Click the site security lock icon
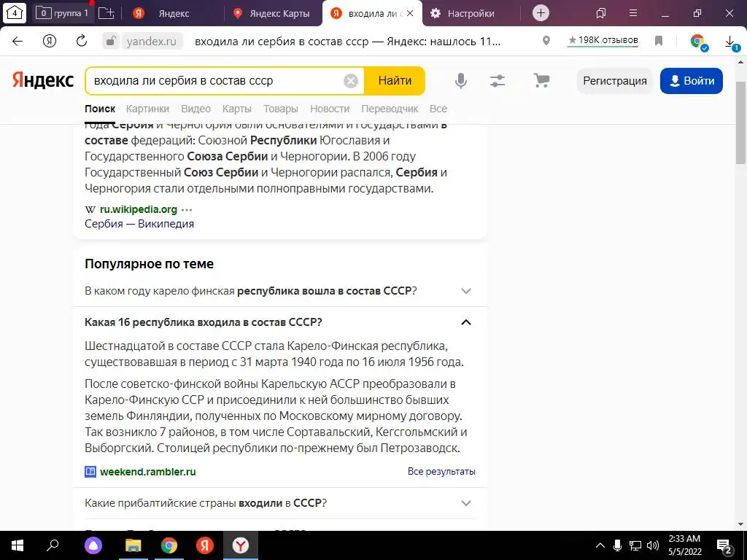The image size is (747, 560). point(110,41)
